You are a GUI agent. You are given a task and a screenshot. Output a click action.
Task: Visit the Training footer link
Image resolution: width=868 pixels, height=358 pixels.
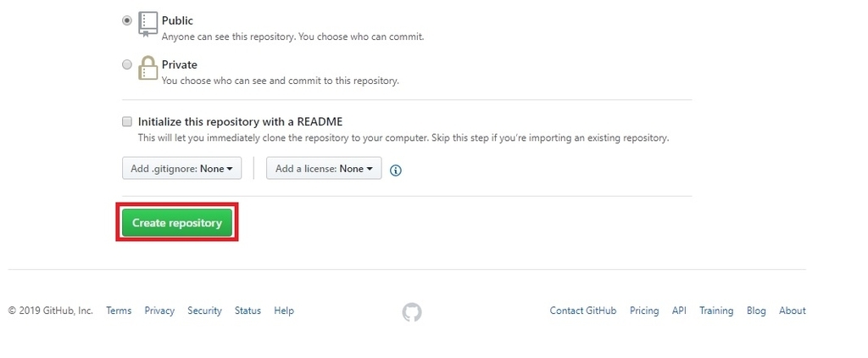[716, 310]
